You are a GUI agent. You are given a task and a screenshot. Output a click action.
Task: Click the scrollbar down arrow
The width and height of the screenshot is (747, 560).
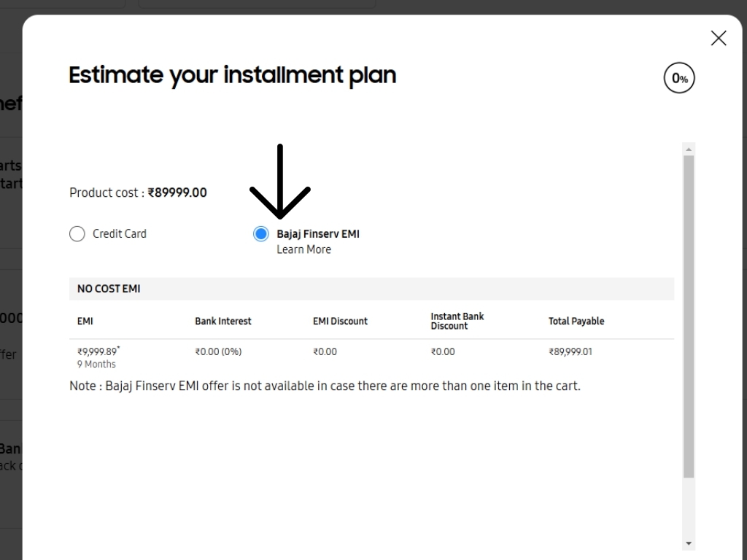pos(689,543)
